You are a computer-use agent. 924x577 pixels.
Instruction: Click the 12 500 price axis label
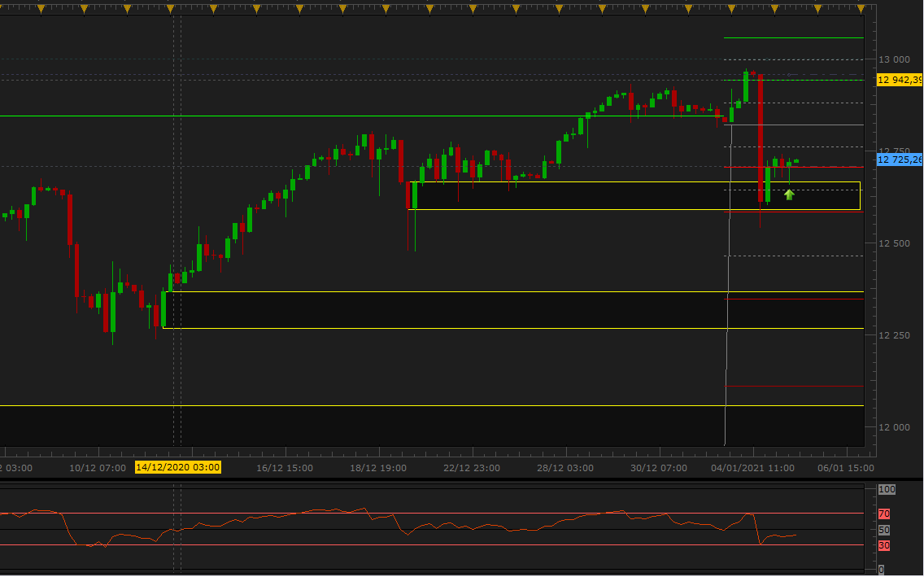point(894,243)
